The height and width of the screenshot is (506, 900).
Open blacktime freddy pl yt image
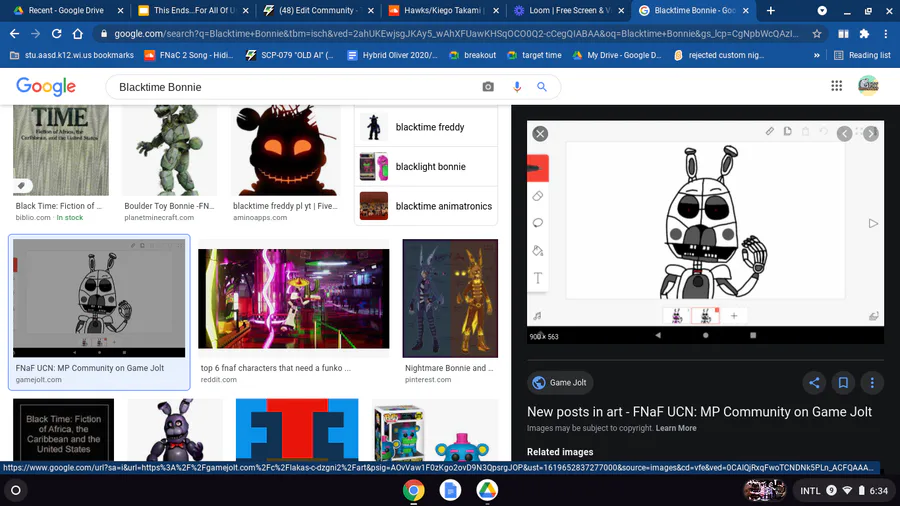[285, 150]
